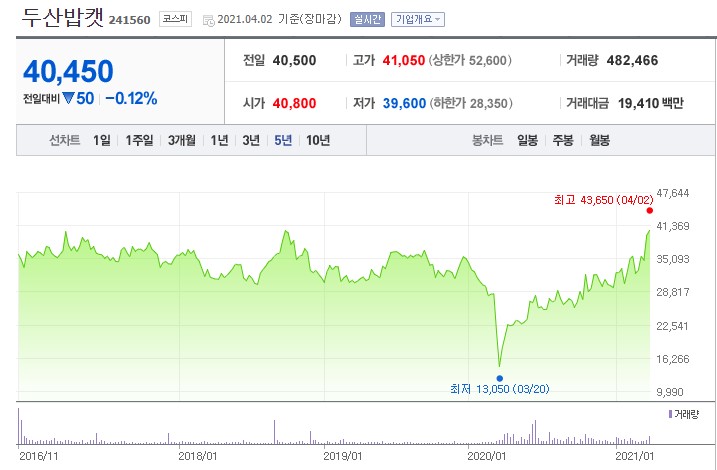Switch to the 1년 chart period
This screenshot has width=717, height=470.
[219, 140]
